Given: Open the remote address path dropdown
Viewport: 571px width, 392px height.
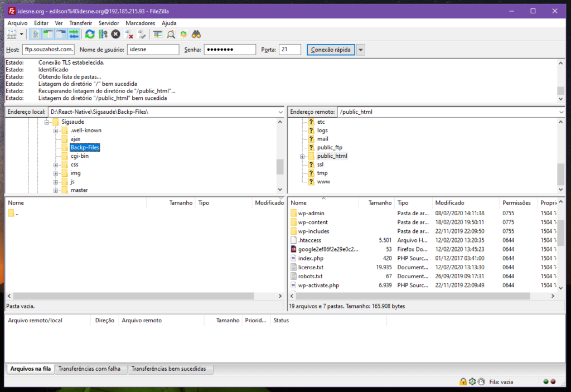Looking at the screenshot, I should [x=561, y=112].
